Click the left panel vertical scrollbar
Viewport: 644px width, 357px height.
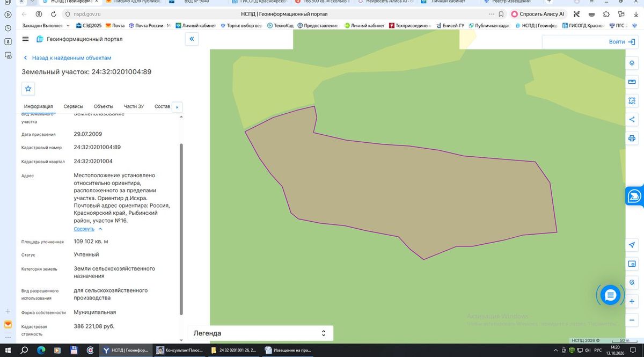pos(181,228)
